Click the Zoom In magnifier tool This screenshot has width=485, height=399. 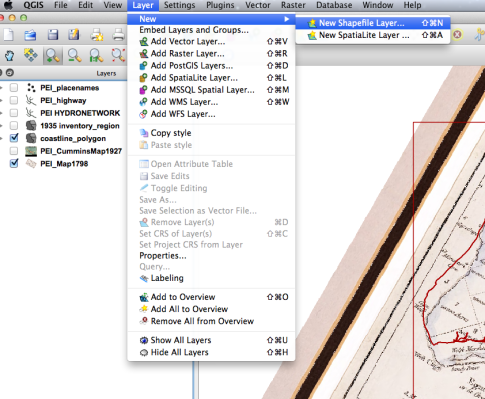click(53, 56)
